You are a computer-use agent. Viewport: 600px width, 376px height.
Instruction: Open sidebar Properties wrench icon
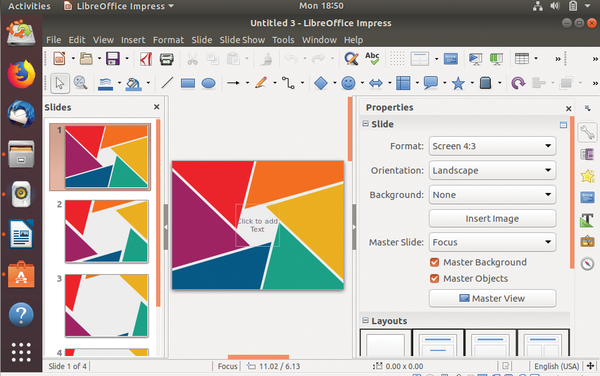pos(587,132)
